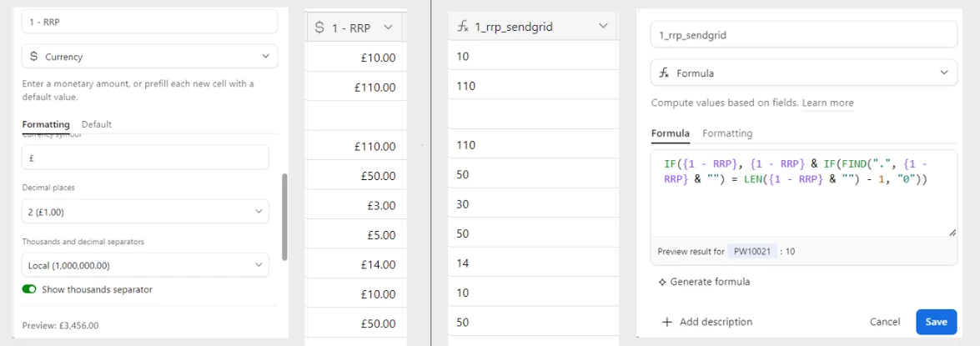The height and width of the screenshot is (346, 980).
Task: Switch to the Formatting tab in the formula panel
Action: tap(727, 133)
